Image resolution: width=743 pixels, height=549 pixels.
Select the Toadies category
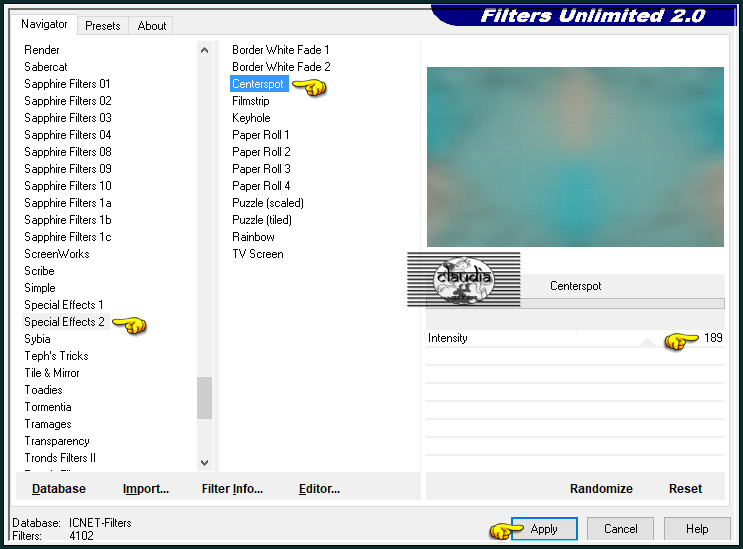coord(43,390)
